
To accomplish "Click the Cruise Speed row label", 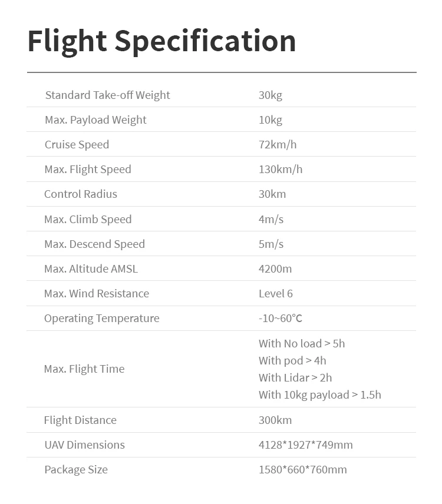I will coord(77,145).
